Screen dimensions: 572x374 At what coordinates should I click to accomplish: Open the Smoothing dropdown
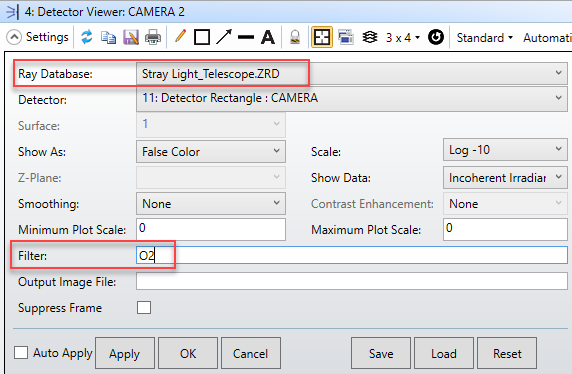click(211, 204)
